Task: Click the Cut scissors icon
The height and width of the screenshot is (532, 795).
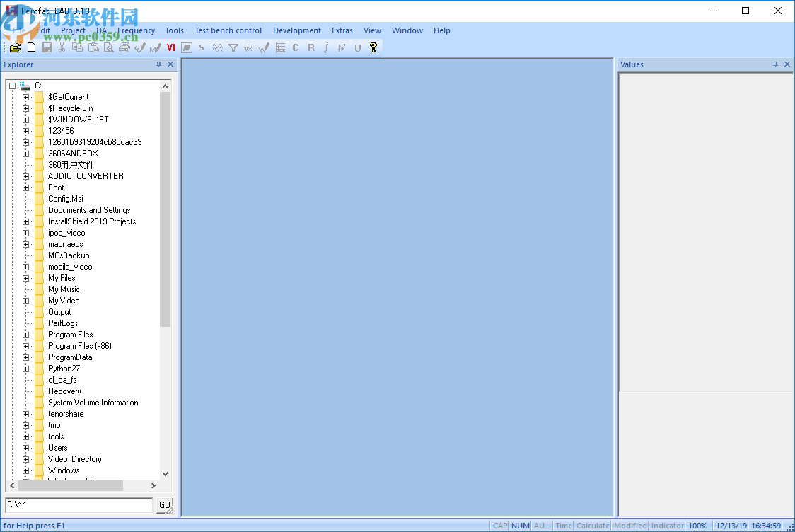Action: (x=62, y=47)
